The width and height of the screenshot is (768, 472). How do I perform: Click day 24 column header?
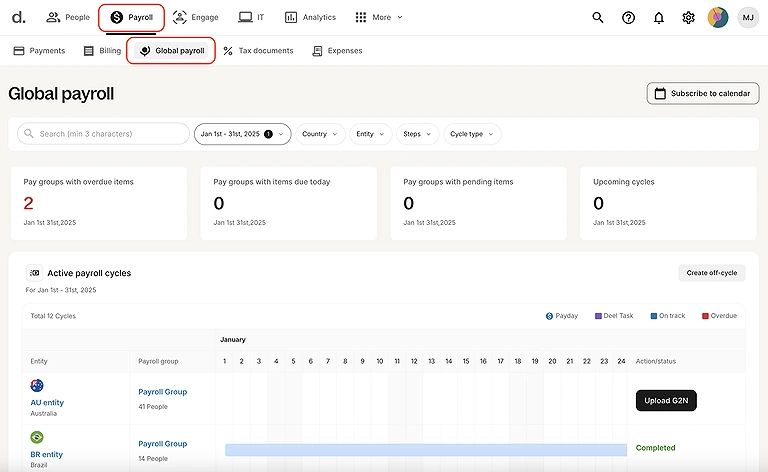pyautogui.click(x=621, y=361)
